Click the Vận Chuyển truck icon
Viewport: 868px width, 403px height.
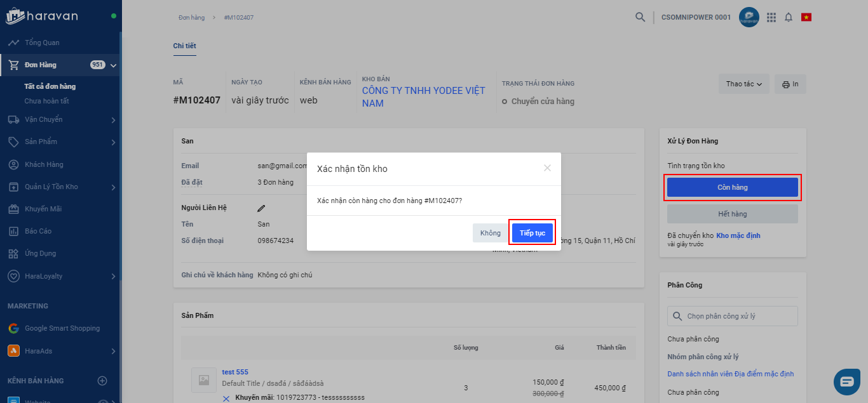pos(13,119)
